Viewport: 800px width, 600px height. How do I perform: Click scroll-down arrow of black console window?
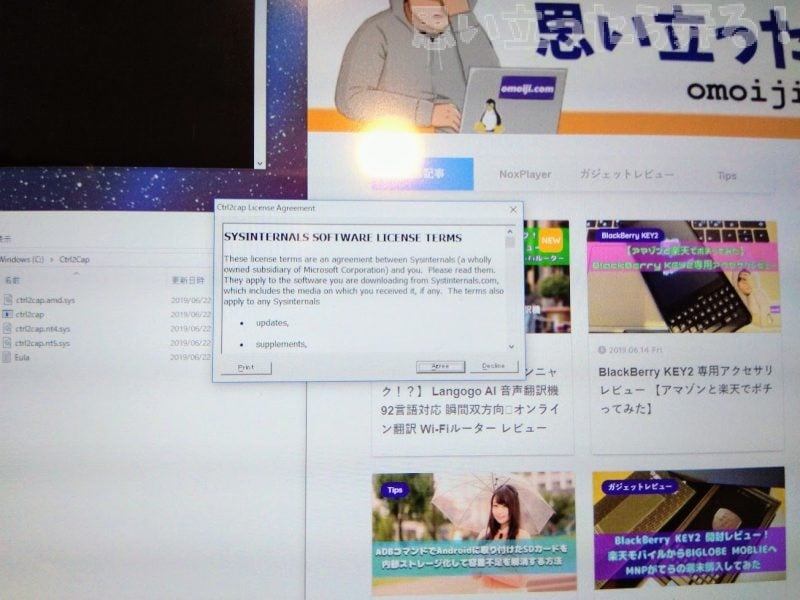pyautogui.click(x=260, y=163)
